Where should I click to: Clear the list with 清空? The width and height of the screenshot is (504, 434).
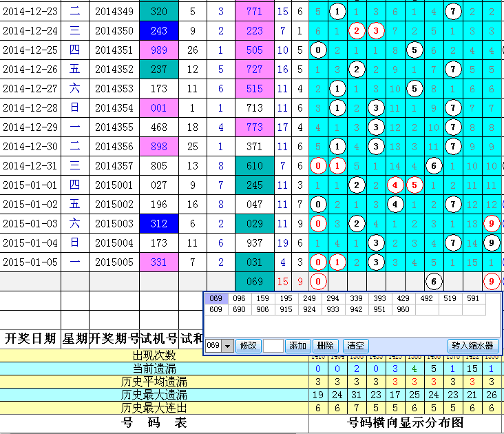pos(355,346)
